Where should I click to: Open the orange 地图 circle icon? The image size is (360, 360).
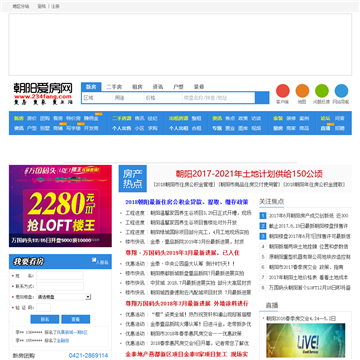coord(302,91)
